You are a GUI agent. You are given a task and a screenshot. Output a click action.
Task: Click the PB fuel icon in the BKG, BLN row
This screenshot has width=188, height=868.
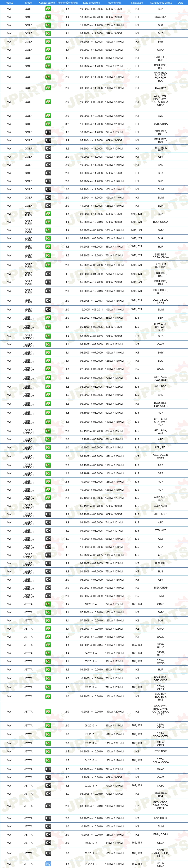click(48, 17)
